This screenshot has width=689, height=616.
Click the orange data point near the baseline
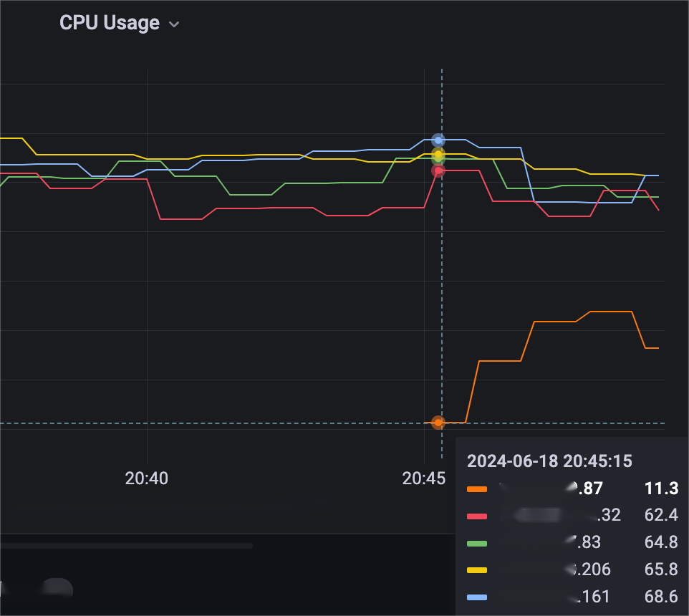[438, 423]
